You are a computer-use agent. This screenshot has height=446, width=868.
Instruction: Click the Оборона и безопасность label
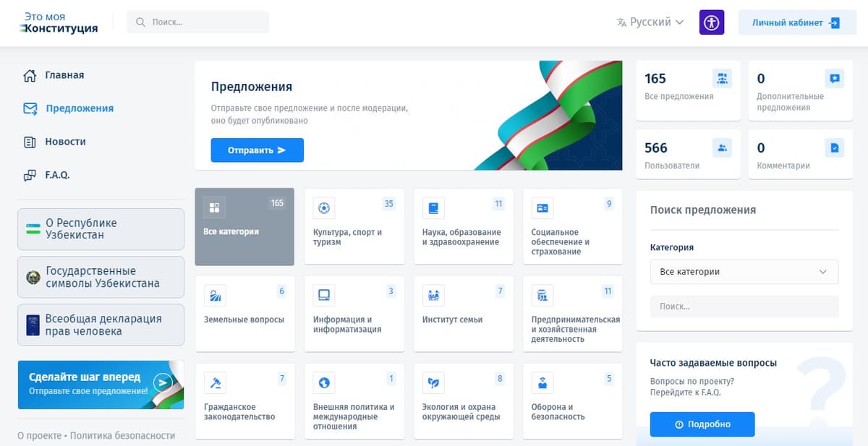click(558, 412)
